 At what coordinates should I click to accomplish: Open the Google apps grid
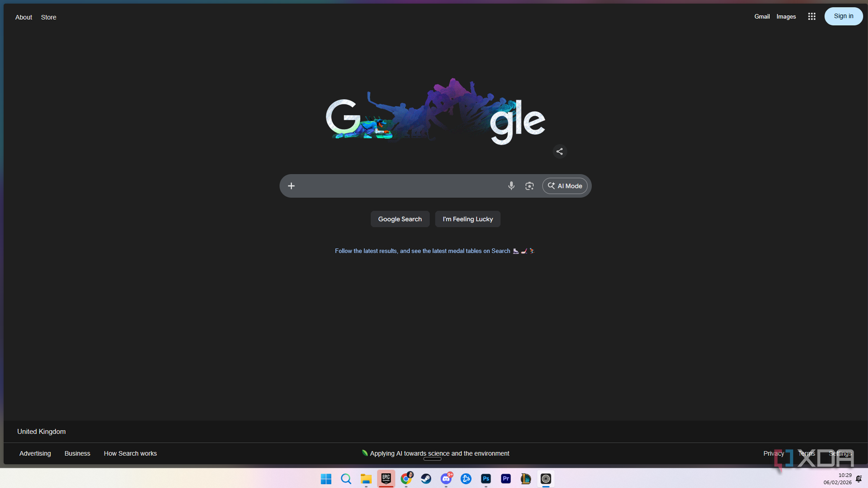point(811,16)
